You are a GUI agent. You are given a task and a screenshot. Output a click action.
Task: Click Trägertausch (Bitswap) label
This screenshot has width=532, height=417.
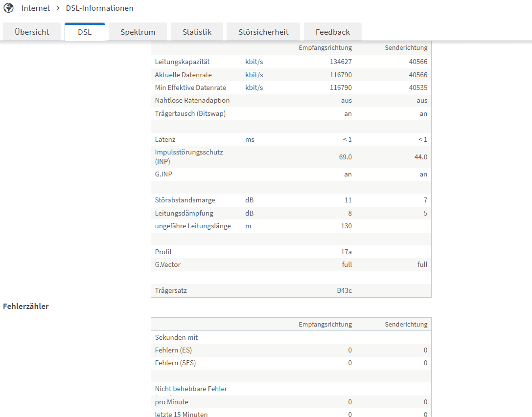(190, 113)
